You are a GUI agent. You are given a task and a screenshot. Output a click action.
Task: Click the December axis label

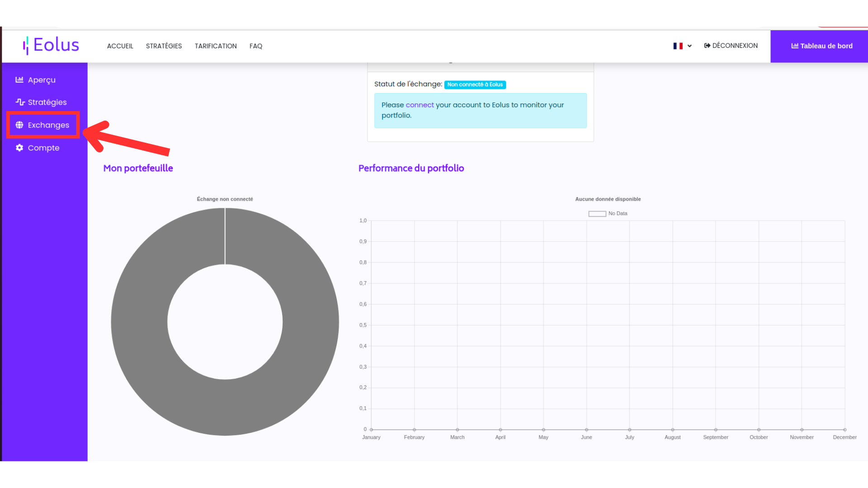point(844,437)
